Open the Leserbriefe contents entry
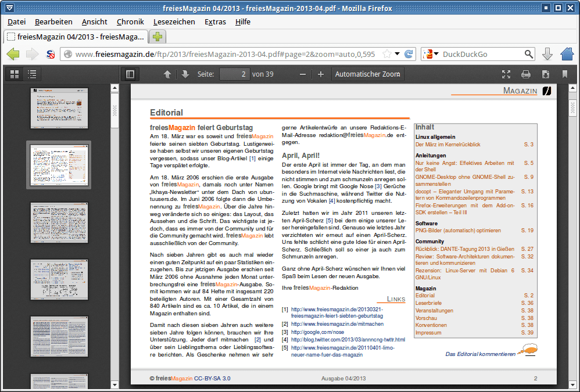580x392 pixels. click(x=428, y=303)
